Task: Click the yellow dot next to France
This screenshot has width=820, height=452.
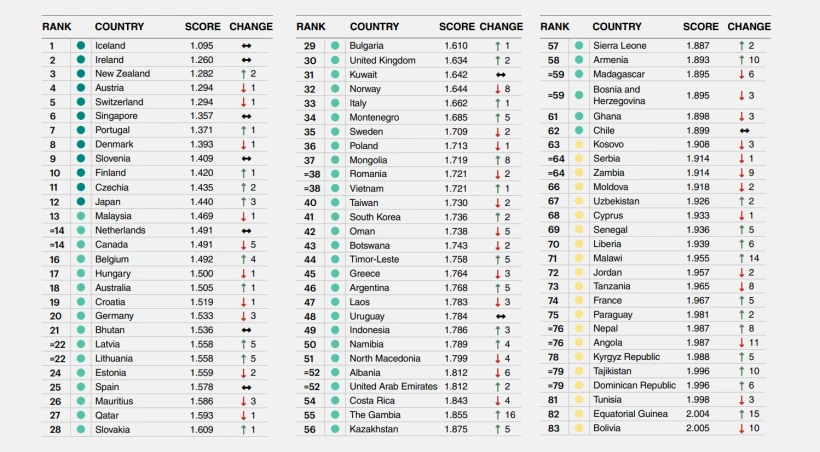Action: pos(578,301)
